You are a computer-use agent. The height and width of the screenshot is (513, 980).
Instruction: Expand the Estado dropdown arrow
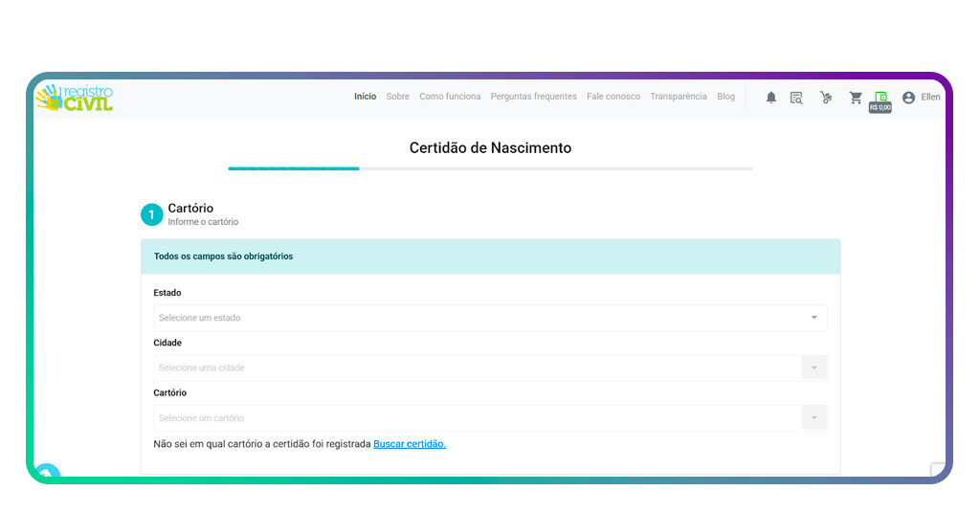813,318
